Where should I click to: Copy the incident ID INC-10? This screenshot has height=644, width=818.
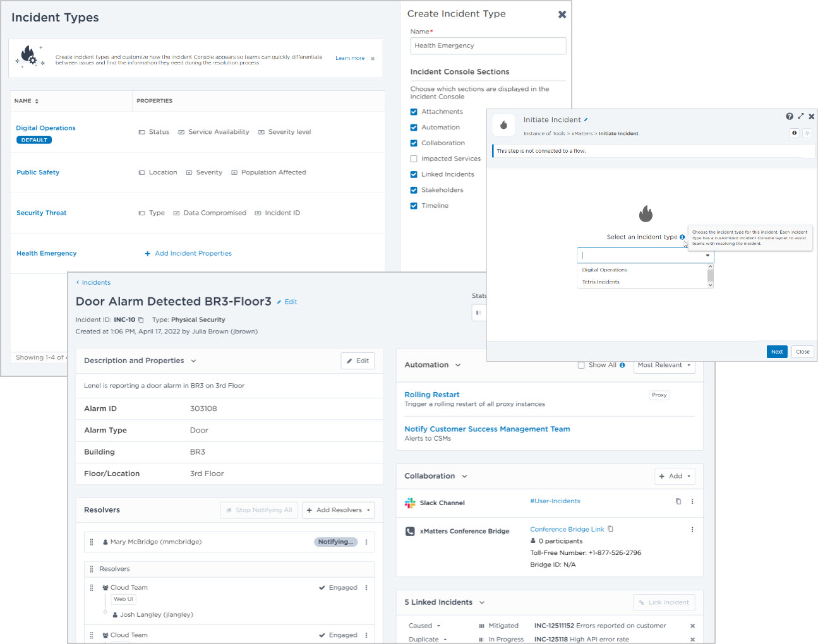[x=141, y=320]
